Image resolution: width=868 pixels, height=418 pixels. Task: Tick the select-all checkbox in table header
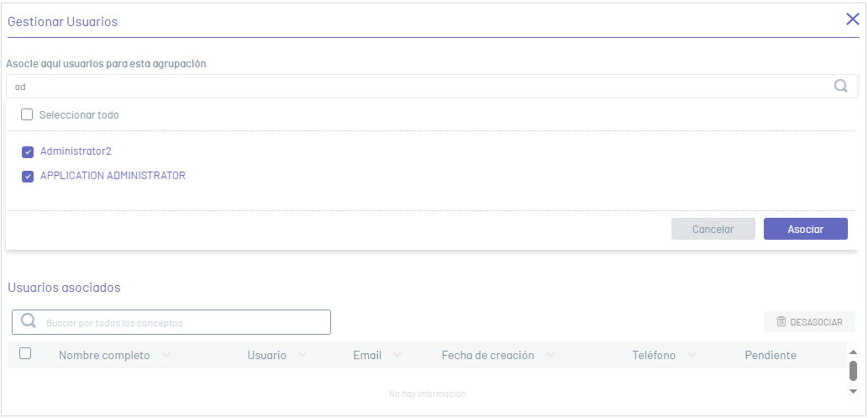point(25,353)
